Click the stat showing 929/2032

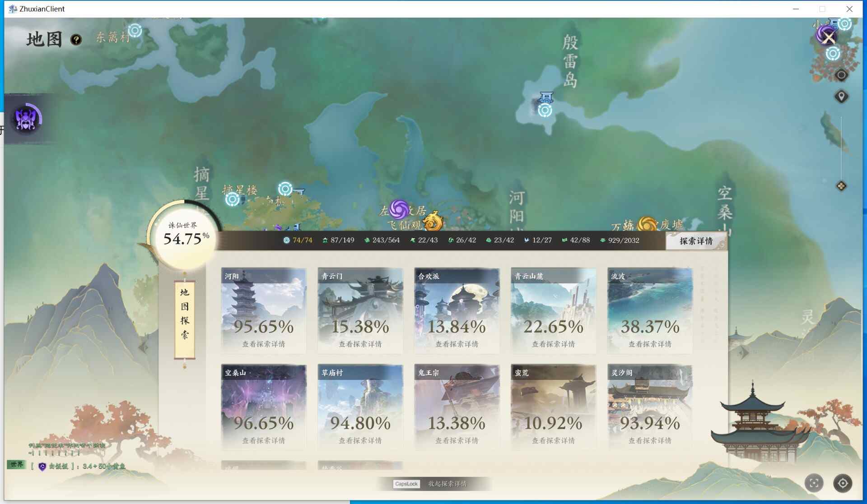click(x=620, y=240)
